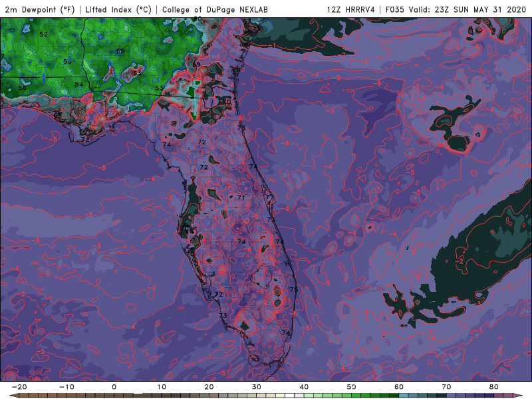Click the 80 label on the color scale

494,387
